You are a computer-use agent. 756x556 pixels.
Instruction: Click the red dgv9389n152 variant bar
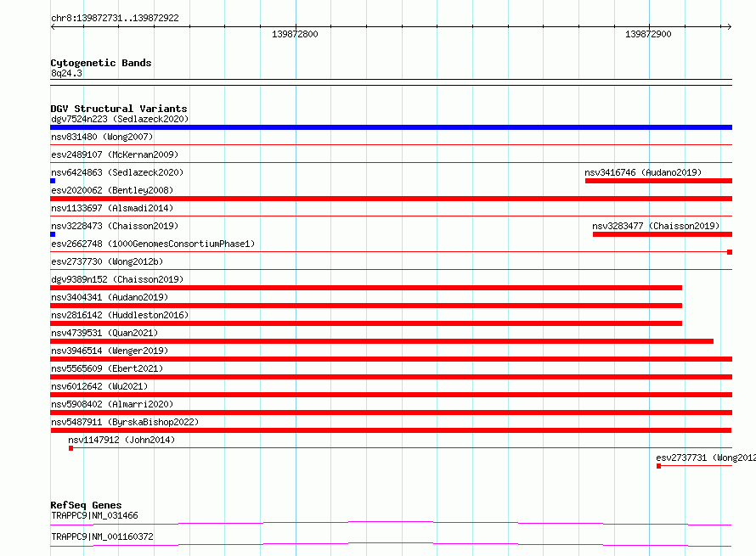(366, 288)
